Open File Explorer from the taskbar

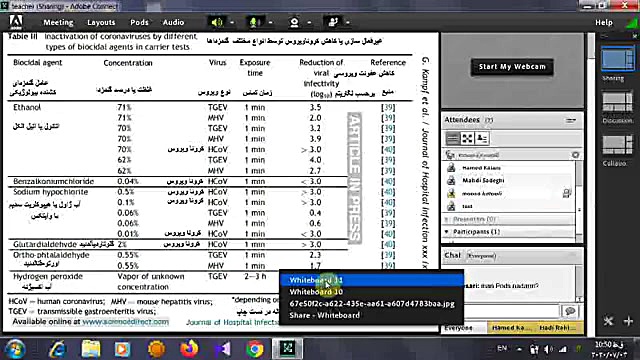point(91,349)
